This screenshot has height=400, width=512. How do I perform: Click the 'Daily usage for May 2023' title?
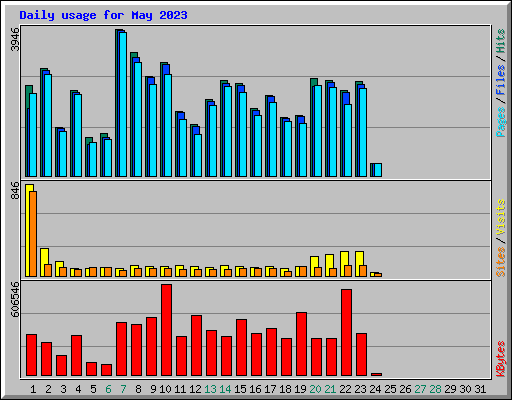tap(103, 16)
